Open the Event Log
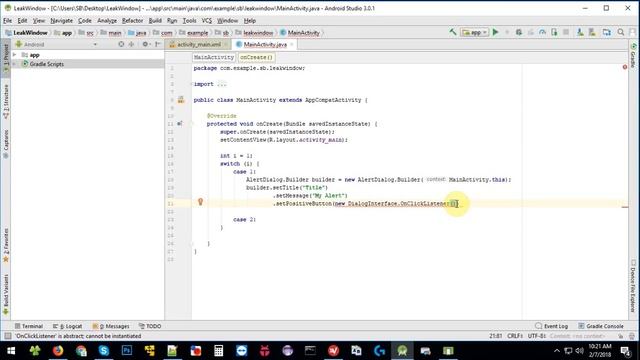This screenshot has height=360, width=640. 551,326
